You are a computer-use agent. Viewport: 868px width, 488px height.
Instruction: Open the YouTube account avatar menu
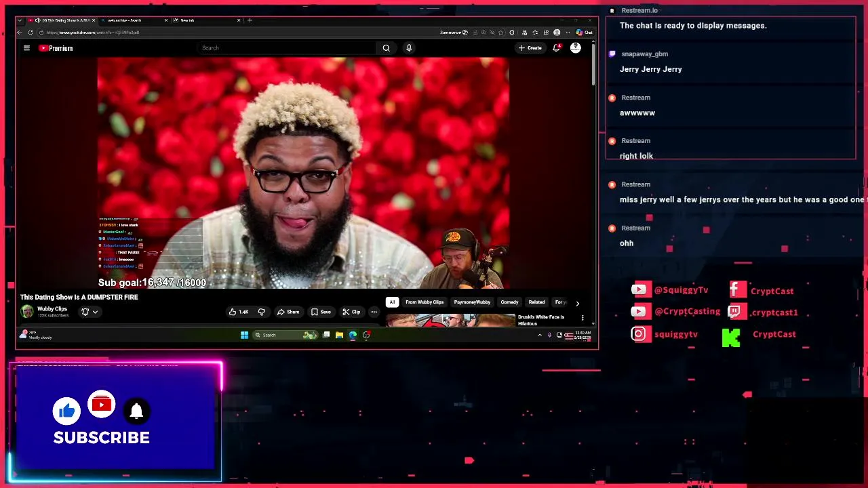tap(576, 48)
